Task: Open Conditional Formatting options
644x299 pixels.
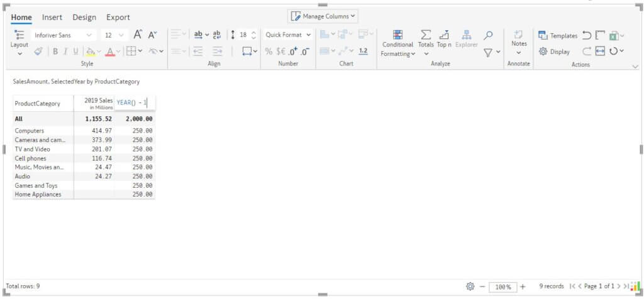Action: 397,43
